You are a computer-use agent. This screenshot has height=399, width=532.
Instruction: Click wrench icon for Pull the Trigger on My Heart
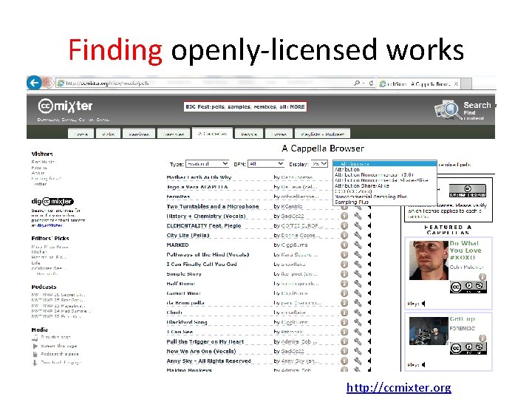point(358,341)
